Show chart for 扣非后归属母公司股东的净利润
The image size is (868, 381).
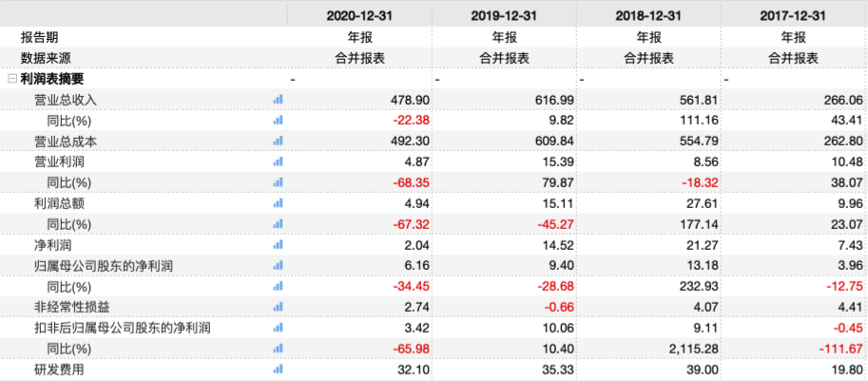point(279,328)
